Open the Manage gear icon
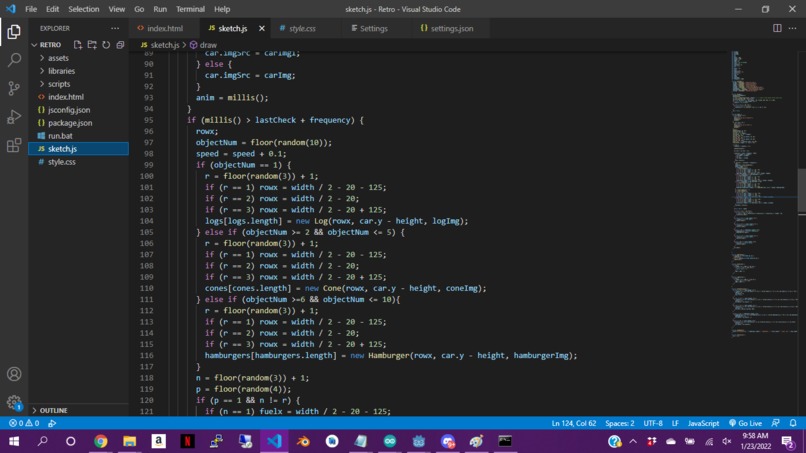 pyautogui.click(x=14, y=402)
